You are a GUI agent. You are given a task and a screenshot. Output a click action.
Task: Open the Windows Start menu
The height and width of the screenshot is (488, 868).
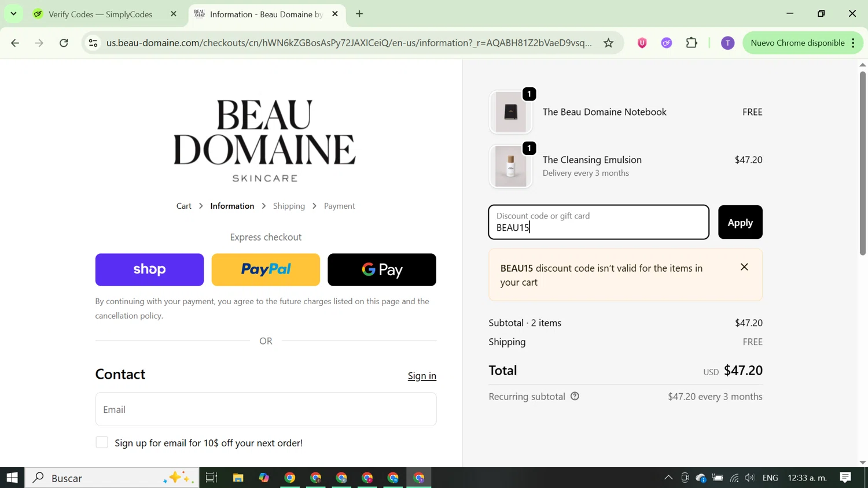[x=12, y=478]
